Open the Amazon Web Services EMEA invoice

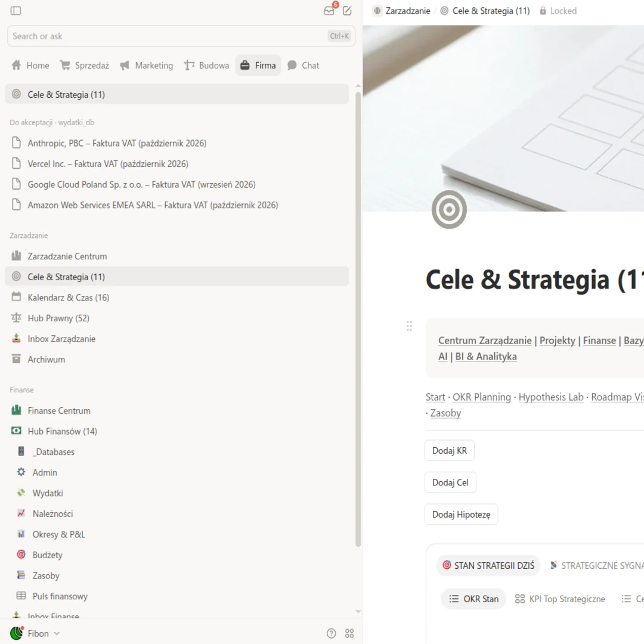pyautogui.click(x=177, y=205)
